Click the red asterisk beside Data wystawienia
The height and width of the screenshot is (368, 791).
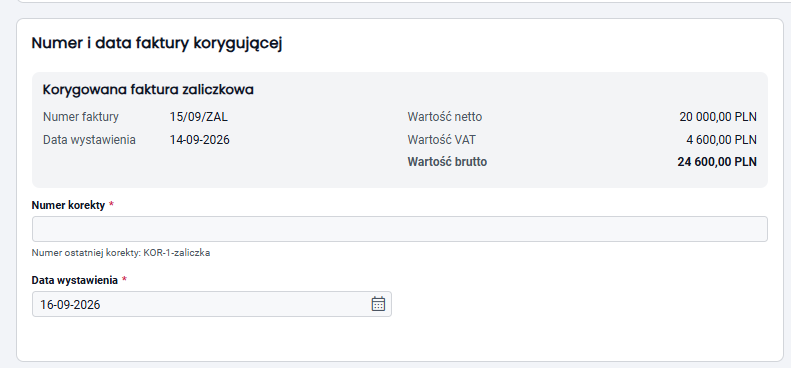click(x=125, y=280)
